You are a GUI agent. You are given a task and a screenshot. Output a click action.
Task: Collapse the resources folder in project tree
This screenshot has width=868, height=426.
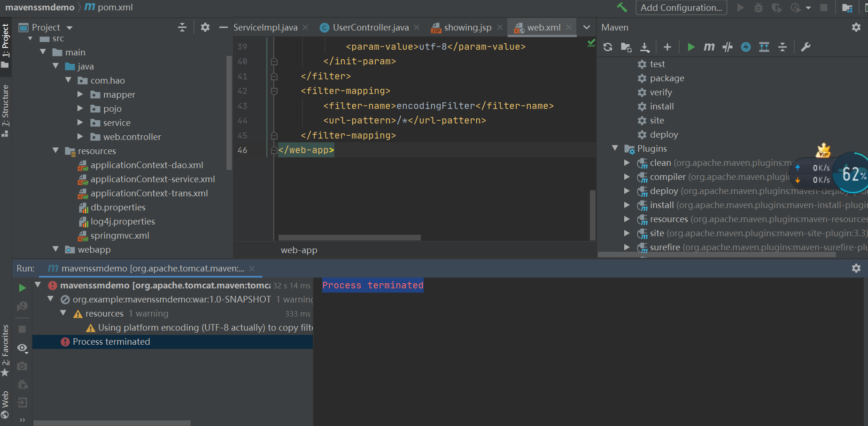55,151
